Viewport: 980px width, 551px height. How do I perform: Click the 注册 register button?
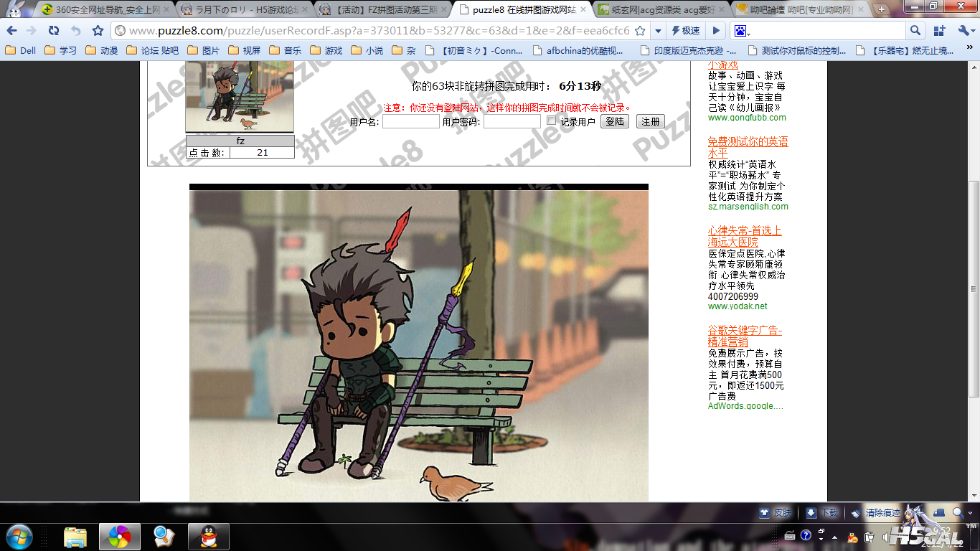(650, 121)
